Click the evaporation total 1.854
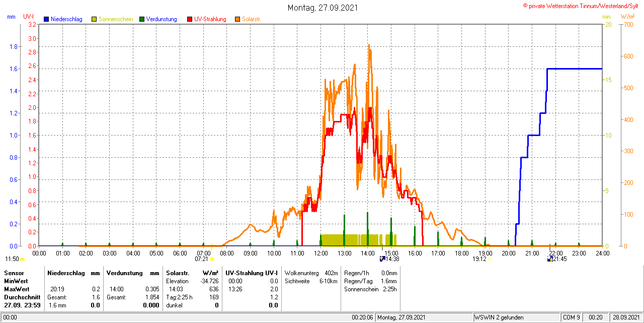Viewport: 644px width, 323px height. 152,297
